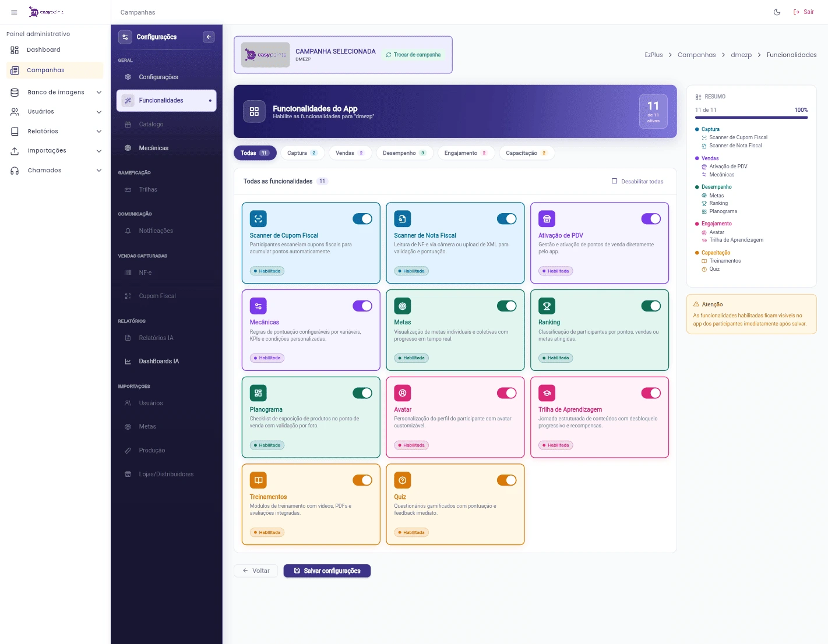Turn off the Treinamentos toggle

362,480
